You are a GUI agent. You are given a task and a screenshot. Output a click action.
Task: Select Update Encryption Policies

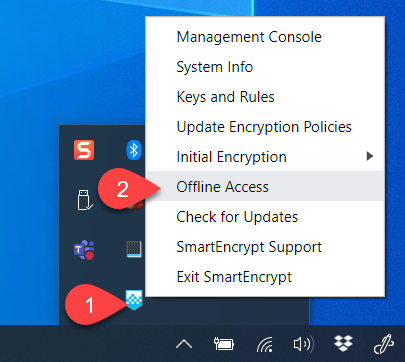tap(265, 127)
